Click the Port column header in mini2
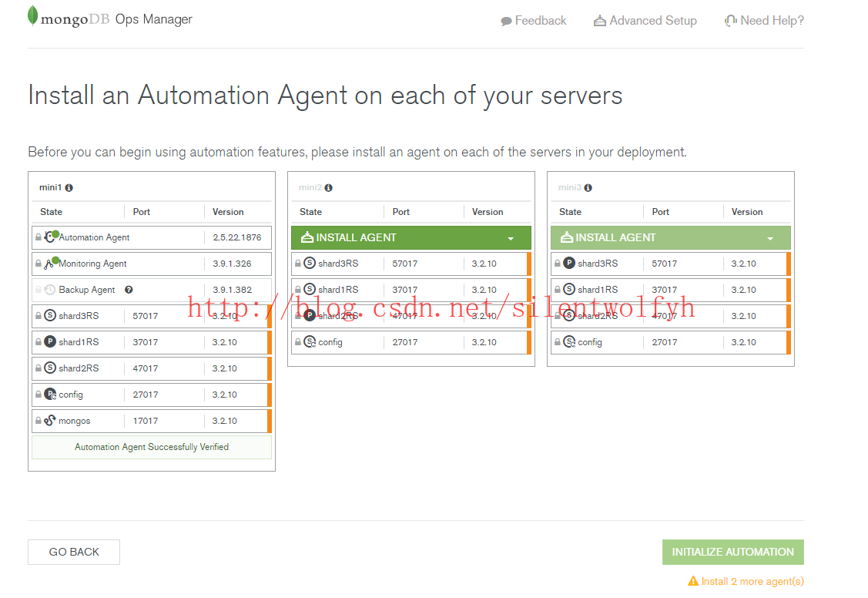Image resolution: width=868 pixels, height=598 pixels. 400,212
